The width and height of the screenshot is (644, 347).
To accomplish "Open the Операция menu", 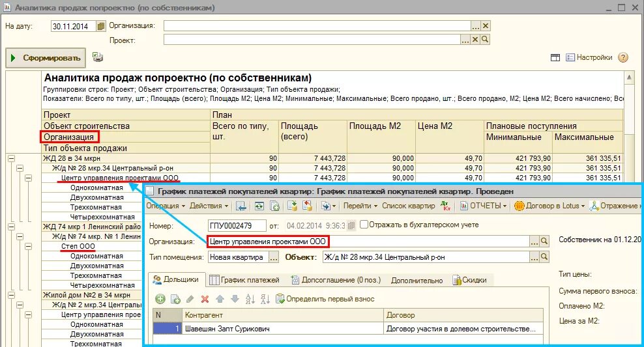I will (x=166, y=206).
